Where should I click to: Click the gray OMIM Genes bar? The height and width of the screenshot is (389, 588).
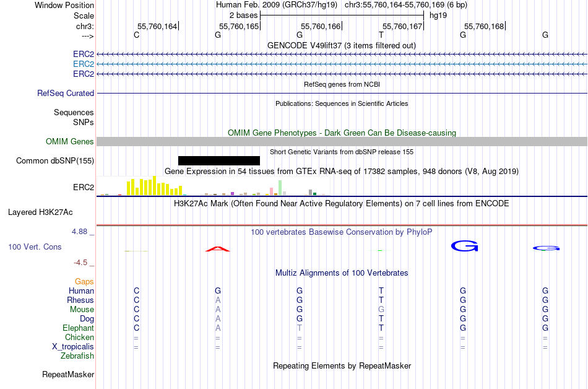pyautogui.click(x=342, y=141)
